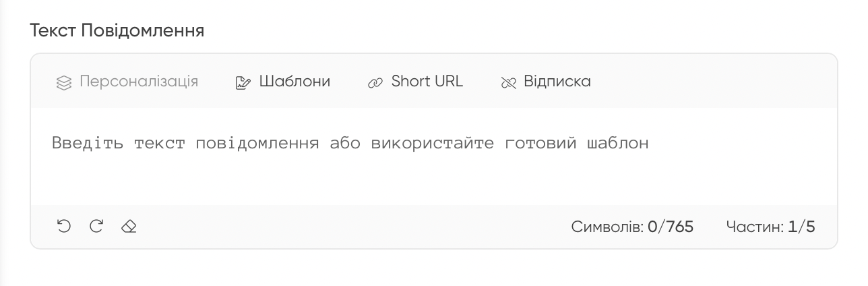Clear message text with the eraser icon
868x286 pixels.
[129, 227]
